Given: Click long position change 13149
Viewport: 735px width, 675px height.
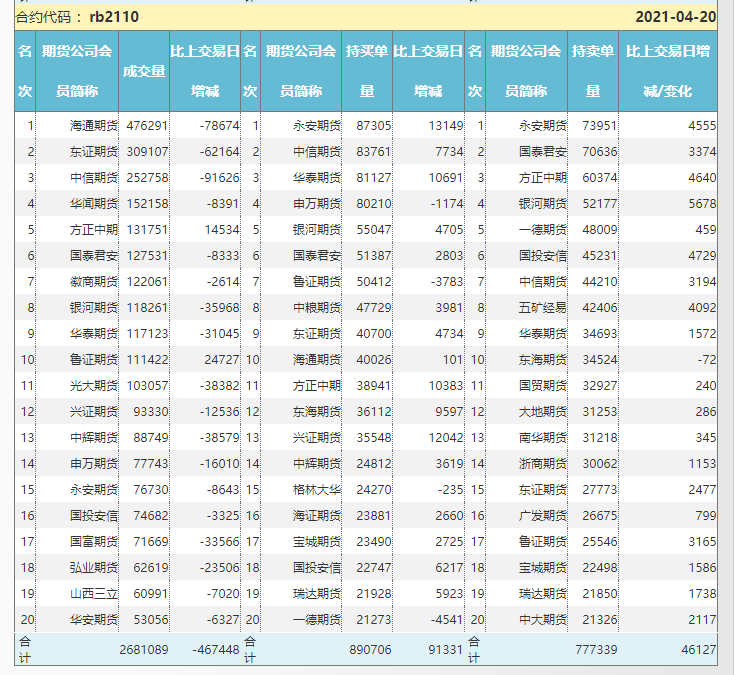Looking at the screenshot, I should click(446, 126).
